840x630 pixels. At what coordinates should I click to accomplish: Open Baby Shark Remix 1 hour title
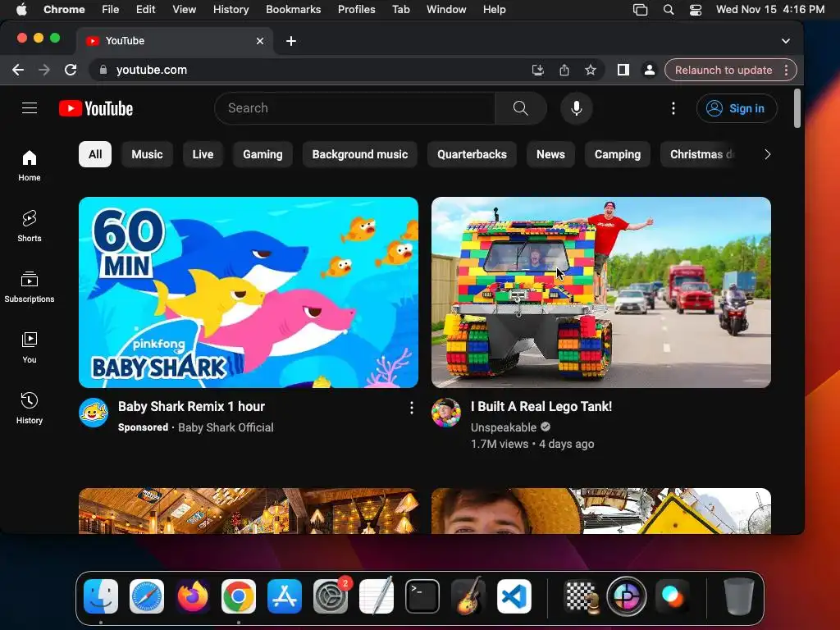pos(191,407)
